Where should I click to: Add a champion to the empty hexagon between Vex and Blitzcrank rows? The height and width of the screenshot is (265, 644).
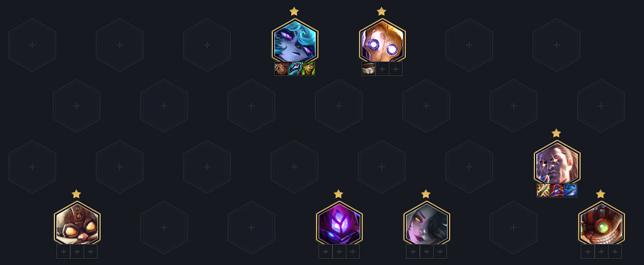pyautogui.click(x=338, y=106)
